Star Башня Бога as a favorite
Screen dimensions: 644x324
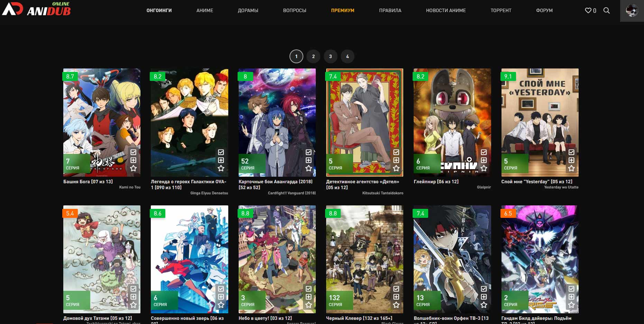coord(134,168)
